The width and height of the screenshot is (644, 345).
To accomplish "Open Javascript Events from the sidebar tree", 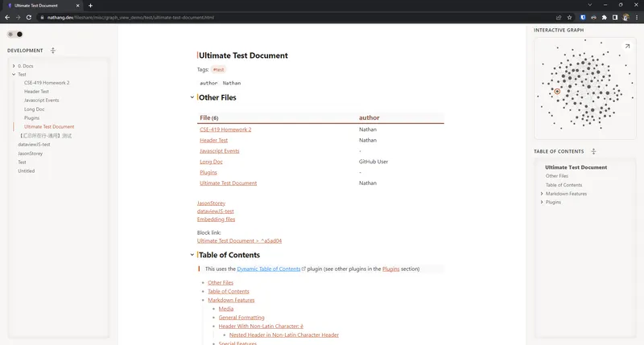I will [41, 101].
